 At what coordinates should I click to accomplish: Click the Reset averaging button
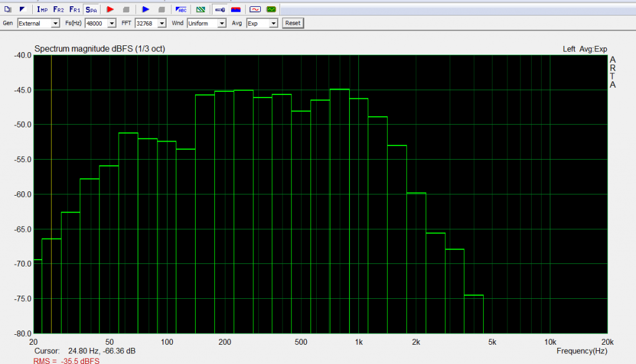pos(293,23)
